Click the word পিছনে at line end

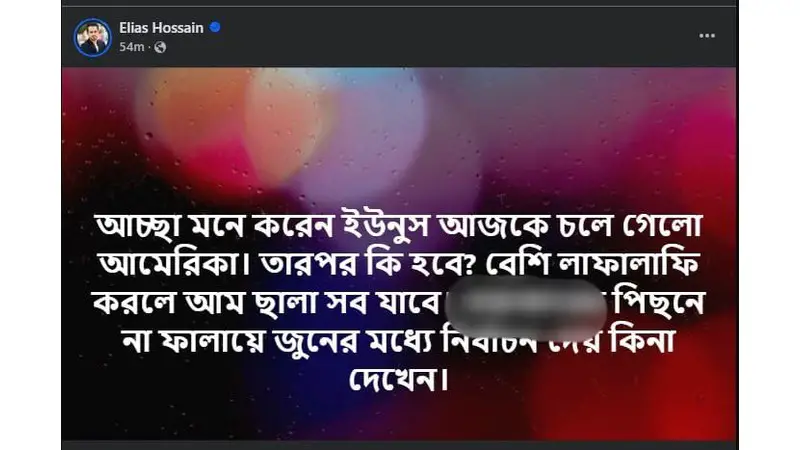tap(659, 303)
